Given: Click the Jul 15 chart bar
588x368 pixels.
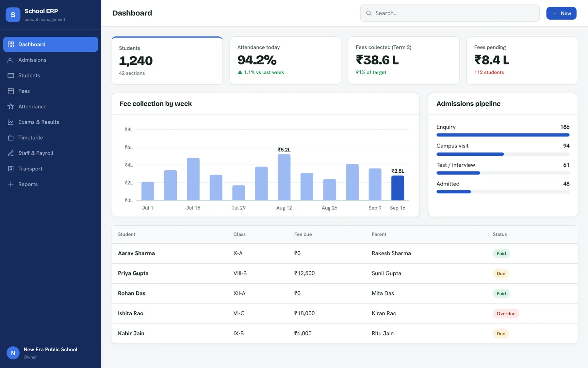Looking at the screenshot, I should [193, 179].
